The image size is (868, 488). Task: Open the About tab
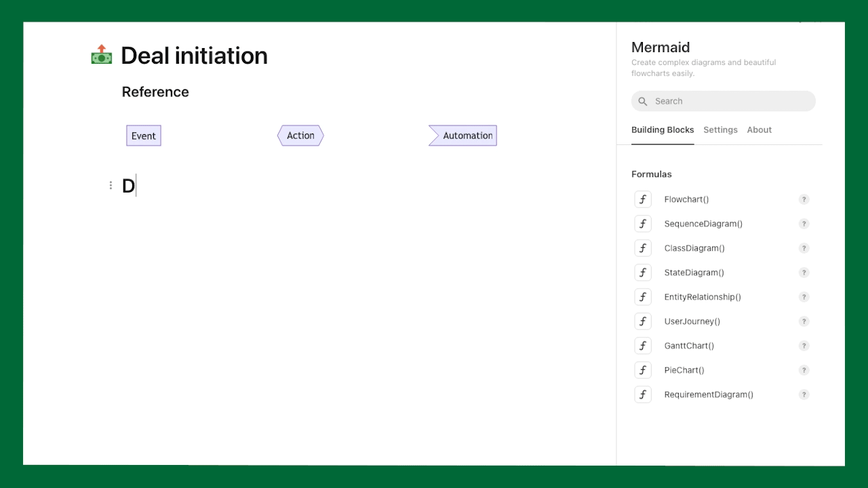pyautogui.click(x=759, y=129)
